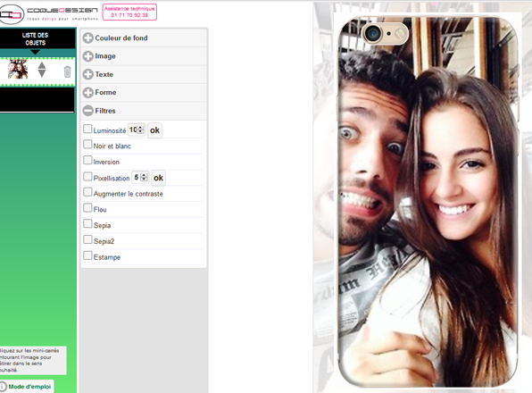Screen dimensions: 532x393
Task: Move object up with the up arrow
Action: (x=42, y=65)
